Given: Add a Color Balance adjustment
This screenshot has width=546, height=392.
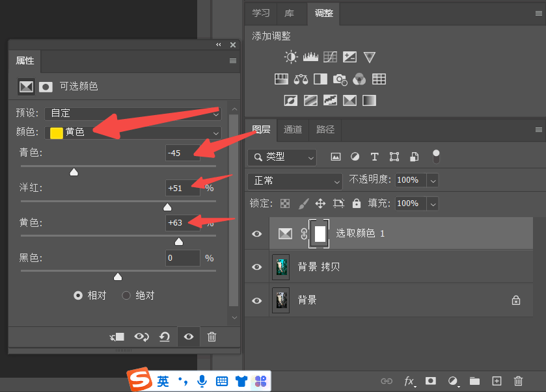Looking at the screenshot, I should tap(301, 79).
